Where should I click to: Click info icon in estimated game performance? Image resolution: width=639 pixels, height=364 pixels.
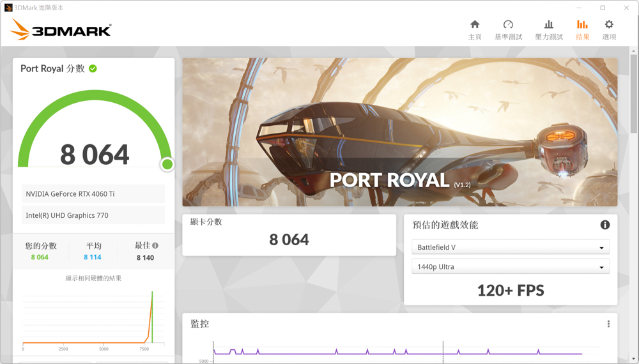(604, 225)
